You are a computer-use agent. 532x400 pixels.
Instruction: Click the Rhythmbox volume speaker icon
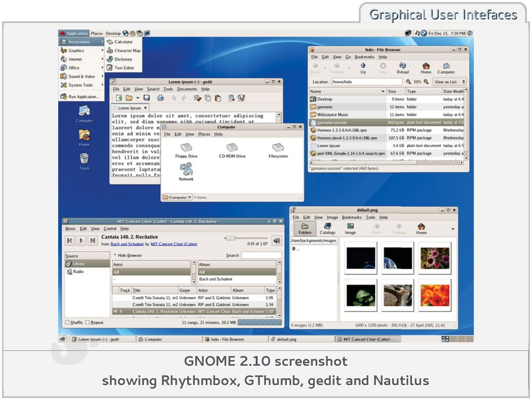pyautogui.click(x=277, y=241)
